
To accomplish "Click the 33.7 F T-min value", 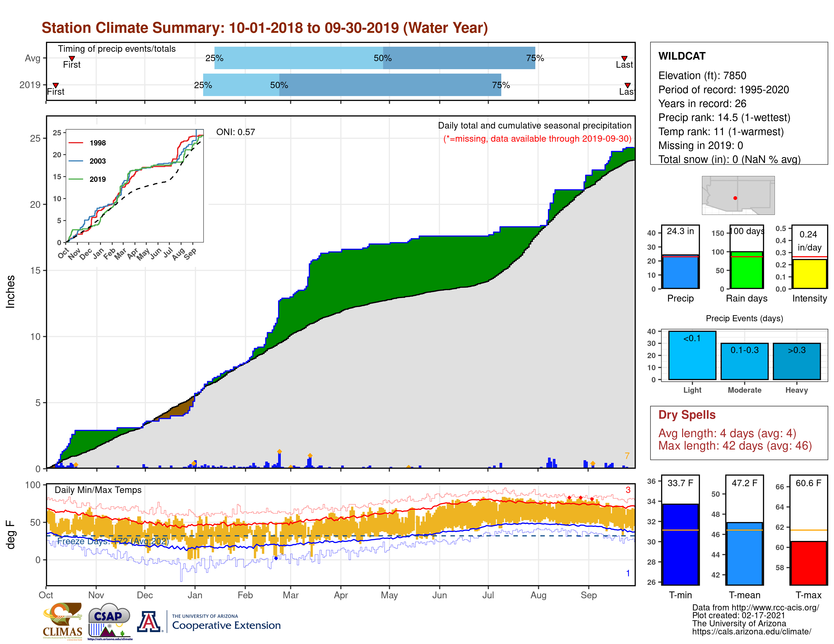I will (x=680, y=483).
